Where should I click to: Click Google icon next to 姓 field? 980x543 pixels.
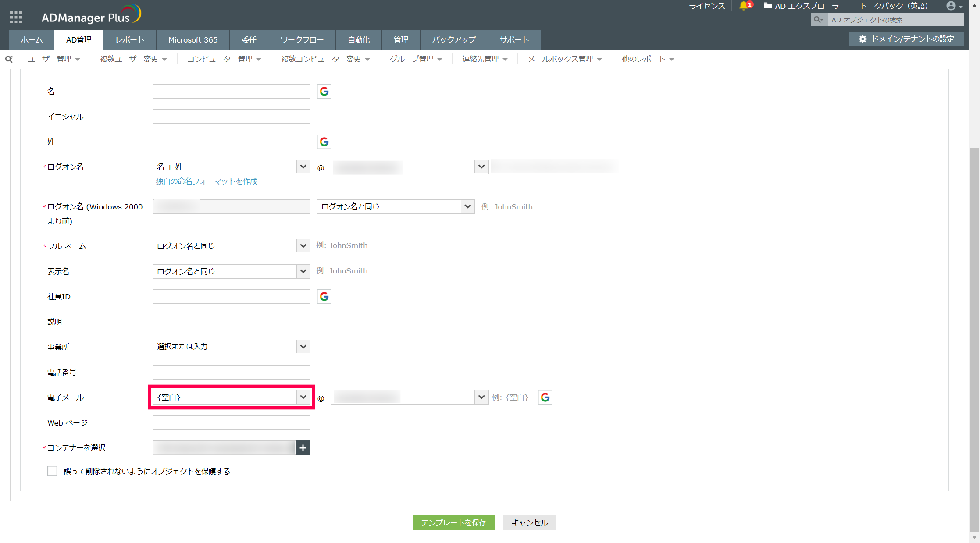coord(324,142)
